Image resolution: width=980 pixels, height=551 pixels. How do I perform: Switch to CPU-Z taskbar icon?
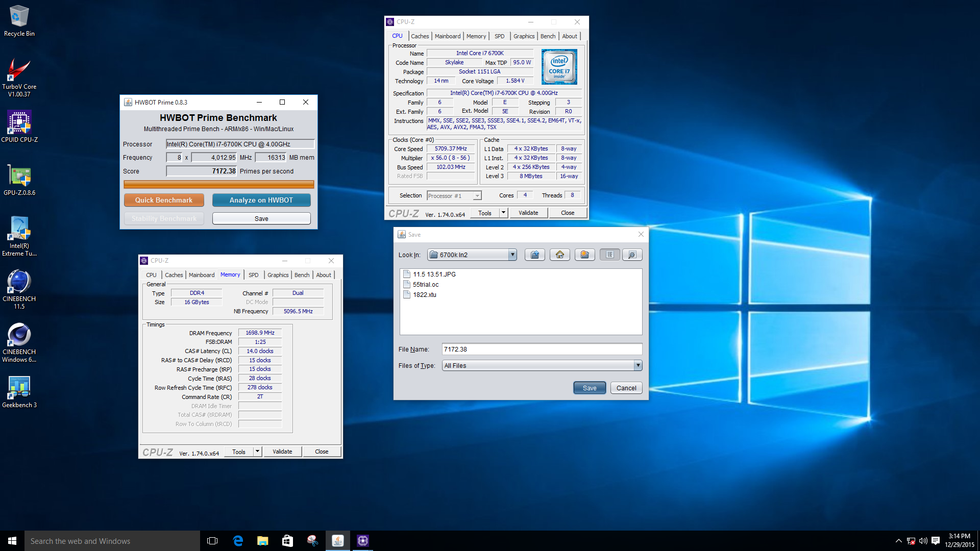[363, 541]
